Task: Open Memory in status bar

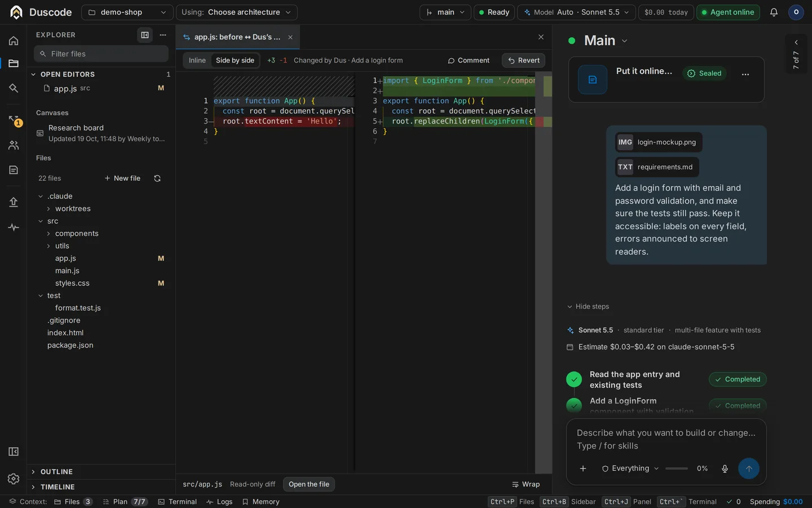Action: (261, 502)
